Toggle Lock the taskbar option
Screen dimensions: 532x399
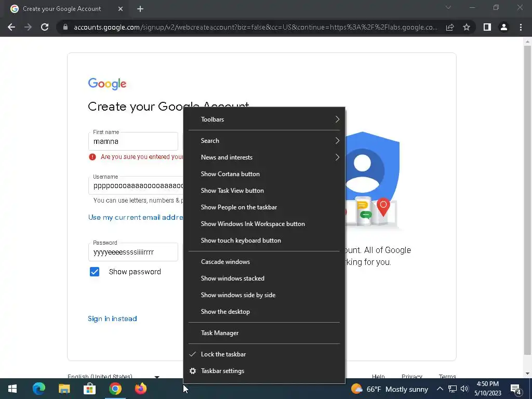coord(264,354)
